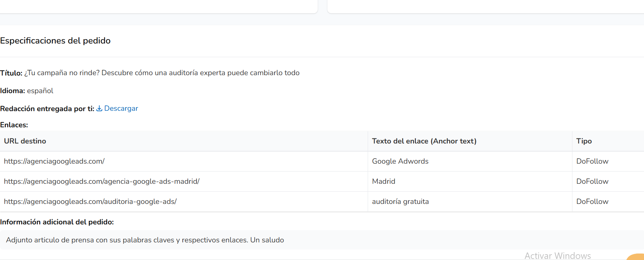Select the agenciagoogleads.com homepage URL cell

point(54,161)
